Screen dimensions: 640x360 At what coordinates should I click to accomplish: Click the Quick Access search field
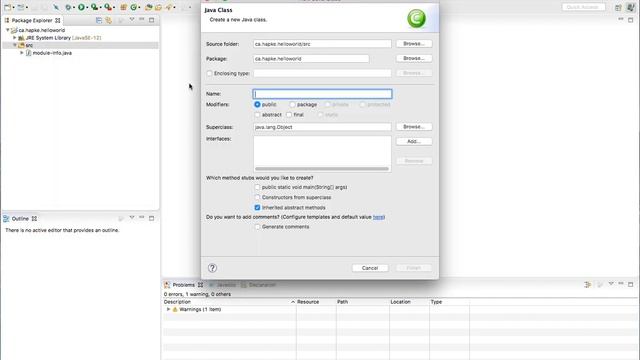[x=583, y=7]
